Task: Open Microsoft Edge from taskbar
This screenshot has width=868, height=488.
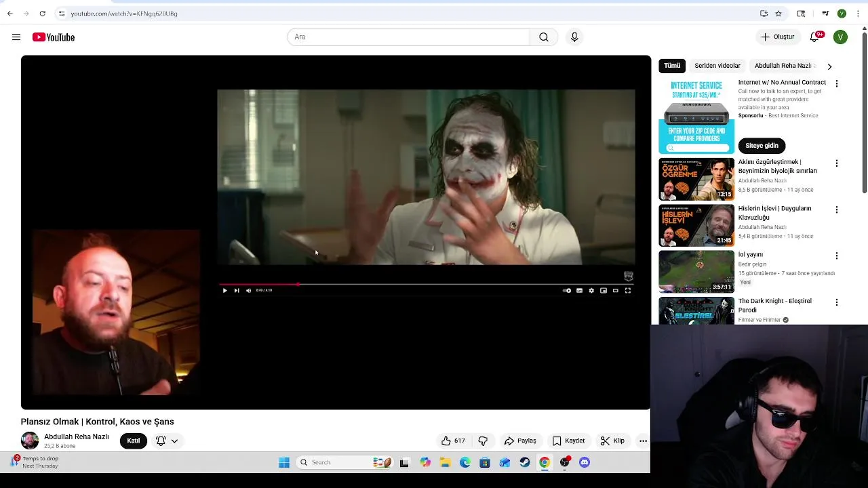Action: 465,462
